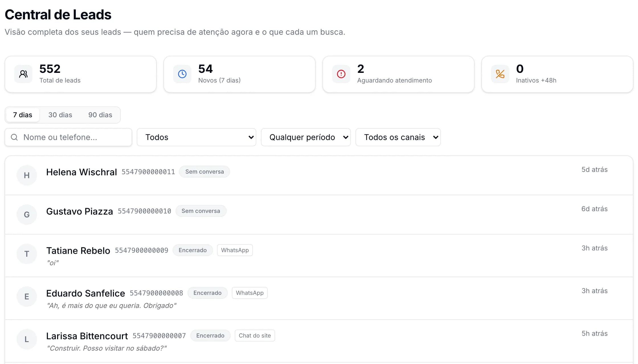Click Tatiane Rebelo's Encerrado badge
Viewport: 638px width, 364px height.
coord(193,250)
